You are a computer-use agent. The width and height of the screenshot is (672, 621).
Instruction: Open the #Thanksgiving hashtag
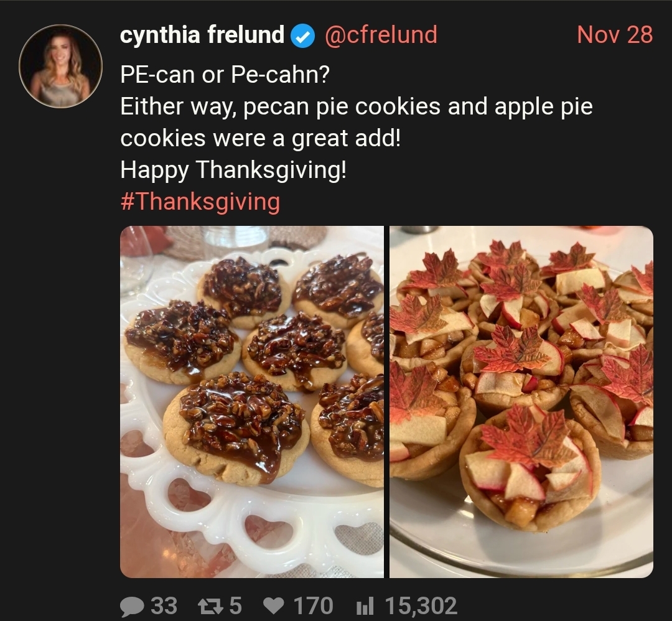tap(200, 202)
